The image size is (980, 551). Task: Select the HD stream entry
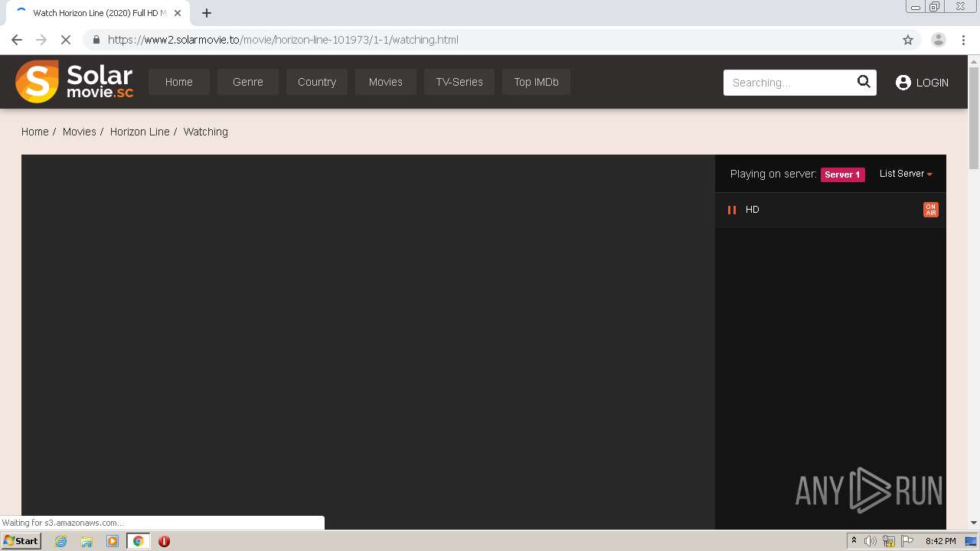click(x=831, y=210)
